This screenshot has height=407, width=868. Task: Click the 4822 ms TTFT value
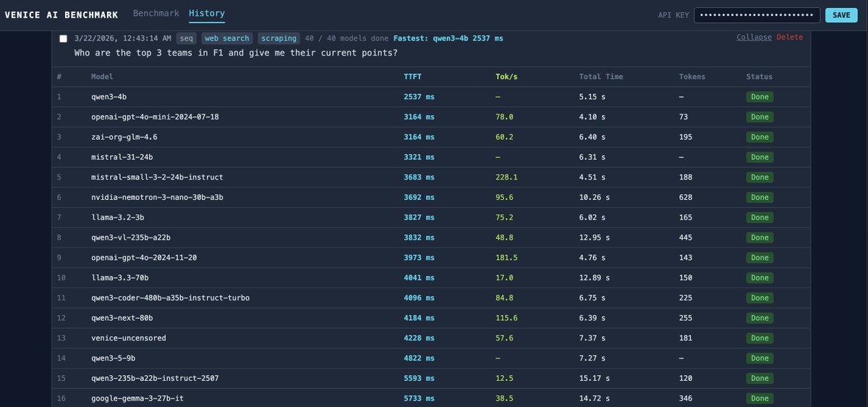[x=420, y=358]
